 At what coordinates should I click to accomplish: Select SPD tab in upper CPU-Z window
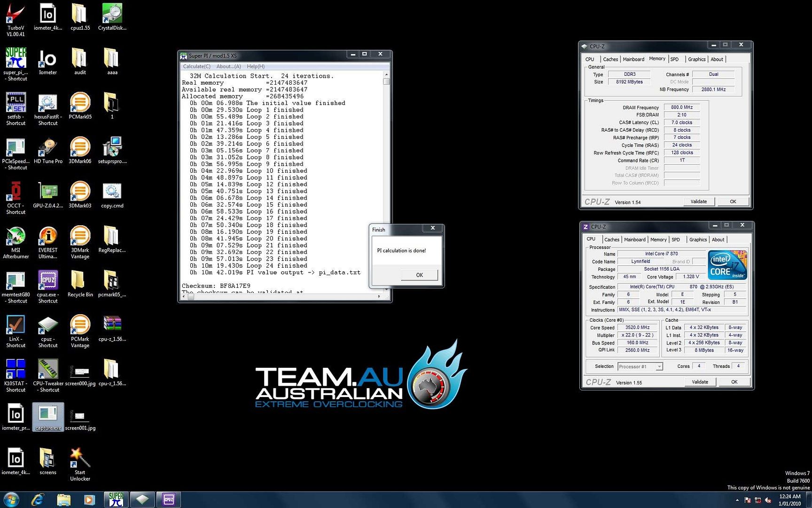click(674, 59)
